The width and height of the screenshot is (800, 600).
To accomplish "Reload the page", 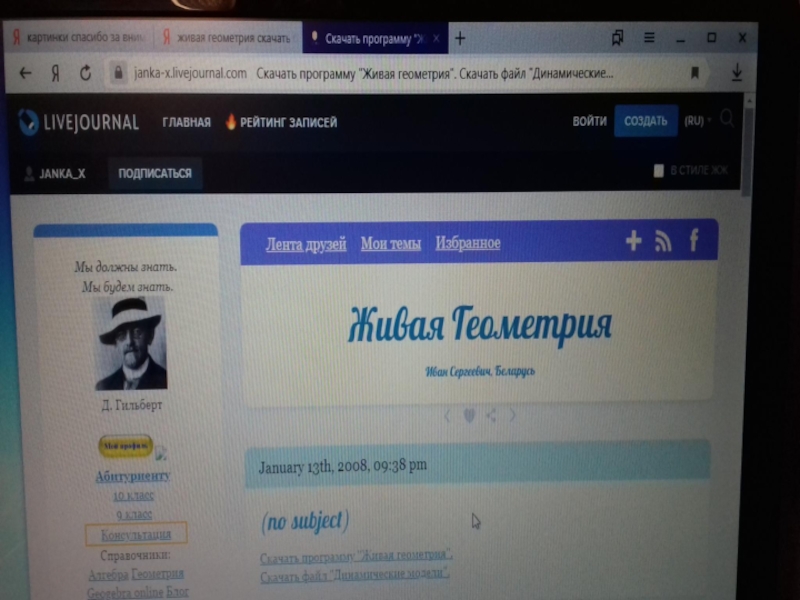I will coord(85,73).
